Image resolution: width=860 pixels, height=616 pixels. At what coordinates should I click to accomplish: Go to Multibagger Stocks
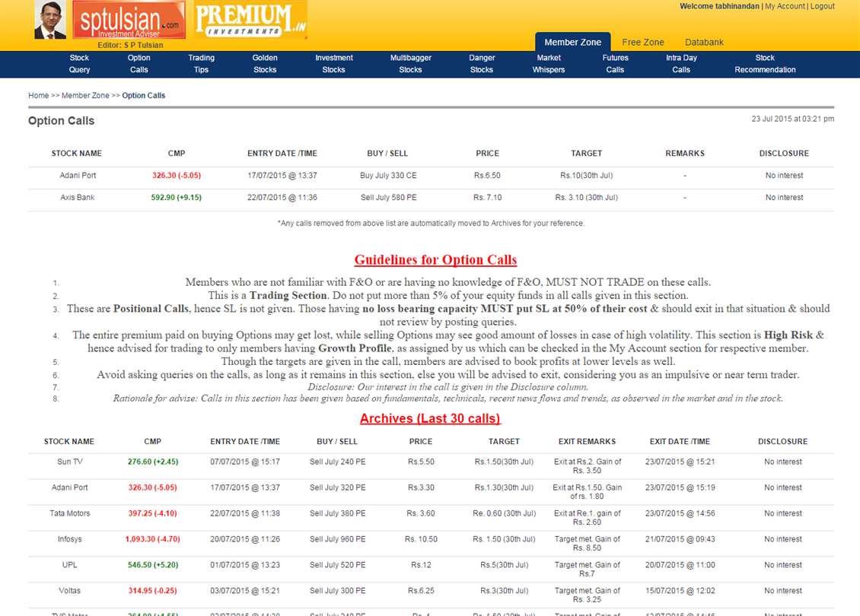pos(411,64)
